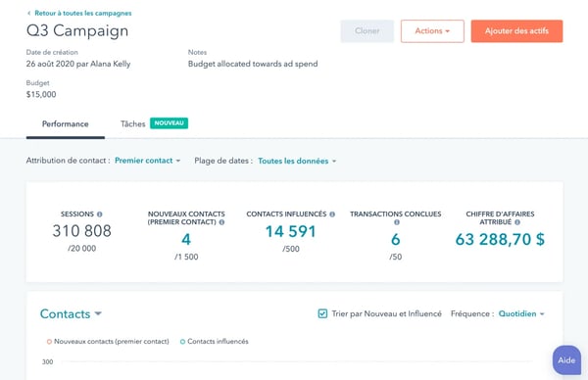Click the Budget allocated towards ad spend note
588x380 pixels.
click(253, 64)
